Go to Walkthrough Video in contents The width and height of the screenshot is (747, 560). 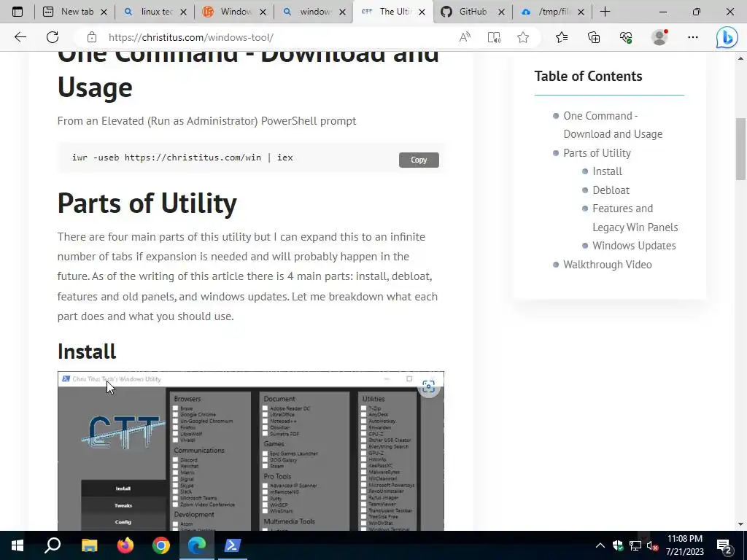point(608,264)
